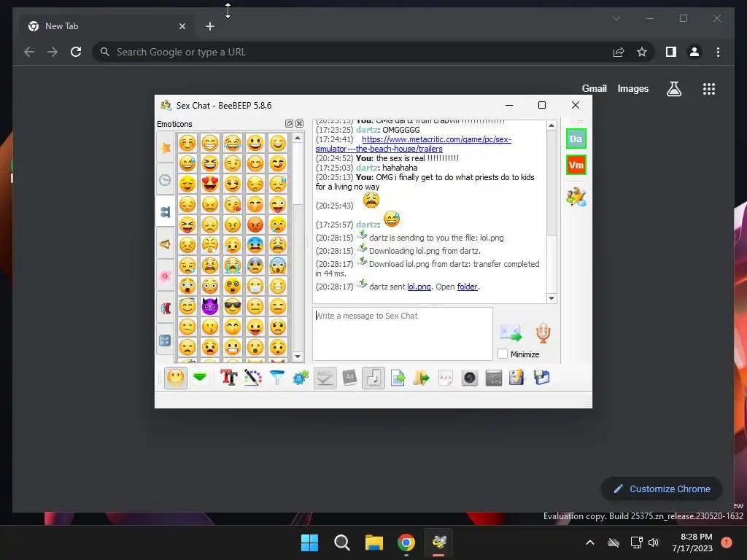Screen dimensions: 747x560
Task: Click the chat history scroll-up arrow
Action: click(551, 125)
